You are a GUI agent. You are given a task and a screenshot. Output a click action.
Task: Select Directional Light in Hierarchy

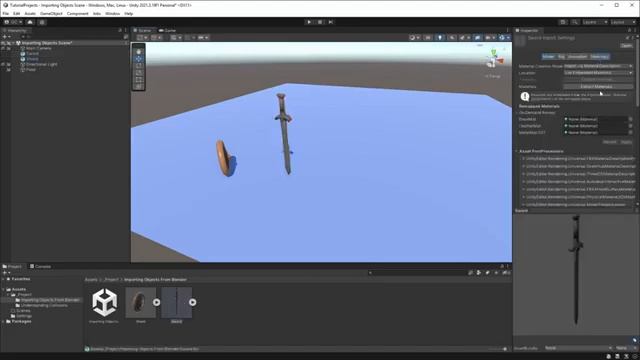point(42,64)
